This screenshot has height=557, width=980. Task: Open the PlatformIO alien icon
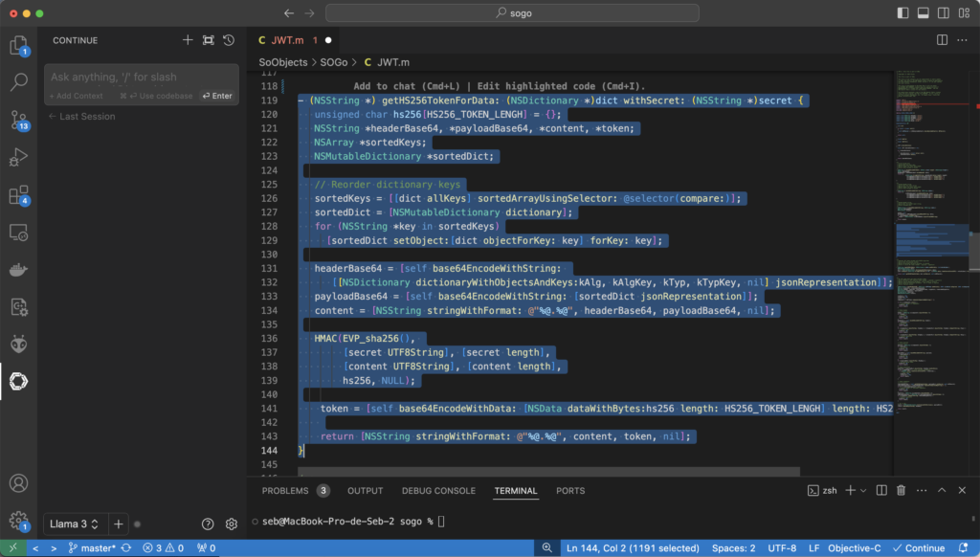tap(18, 344)
